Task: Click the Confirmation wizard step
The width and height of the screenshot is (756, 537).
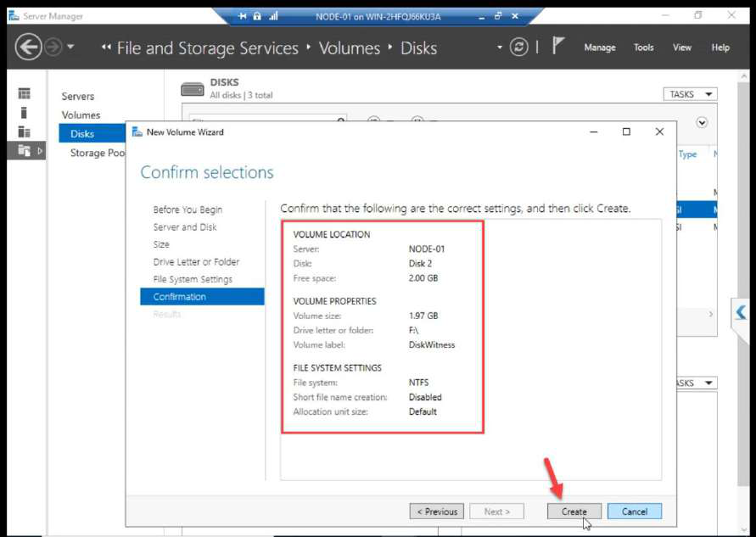Action: point(202,296)
